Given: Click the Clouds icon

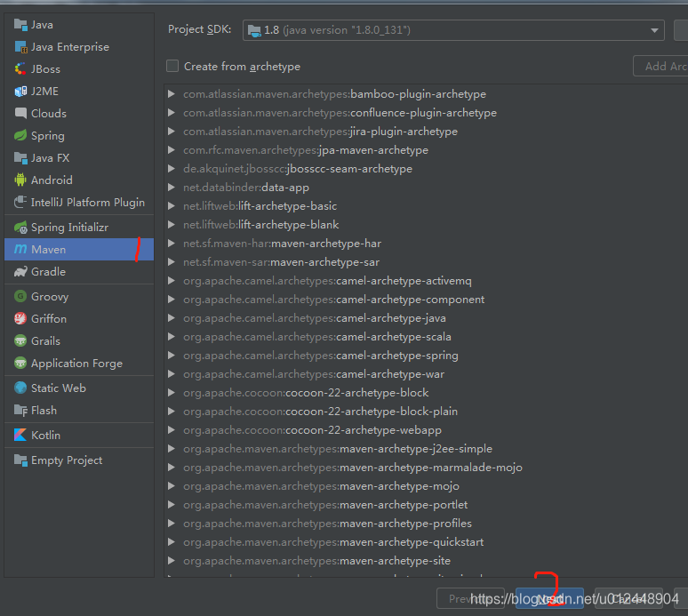Looking at the screenshot, I should (x=20, y=113).
